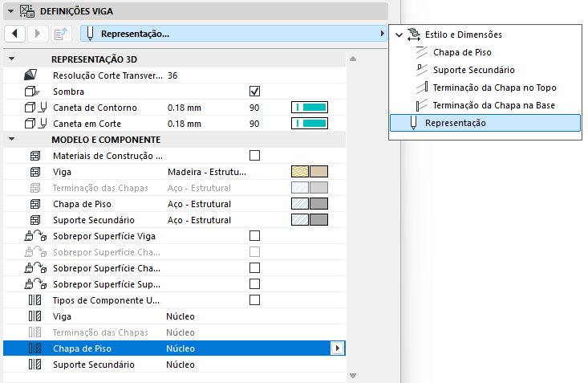Enable Sobrepor Superfície Viga checkbox

[254, 236]
